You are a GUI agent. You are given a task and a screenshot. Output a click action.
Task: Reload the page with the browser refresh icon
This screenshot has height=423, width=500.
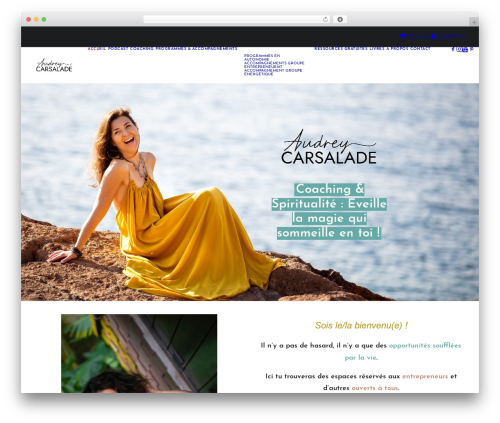325,19
